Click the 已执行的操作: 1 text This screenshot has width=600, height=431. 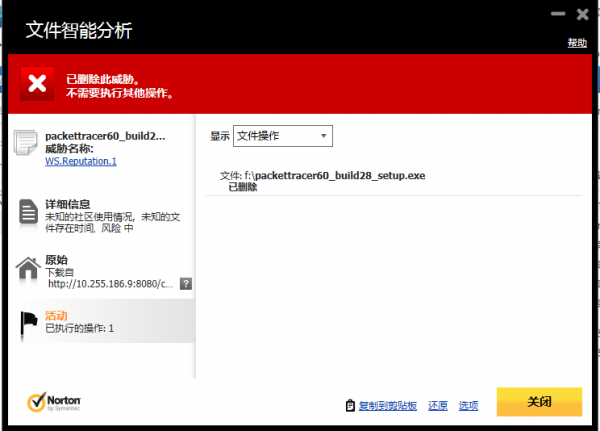click(x=79, y=328)
